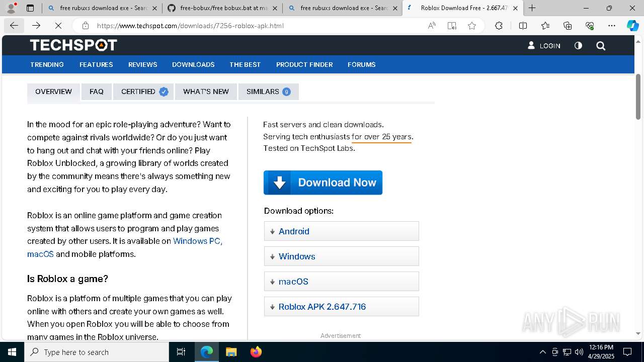Close the Roblox Download Free tab
Viewport: 644px width, 362px height.
click(515, 8)
